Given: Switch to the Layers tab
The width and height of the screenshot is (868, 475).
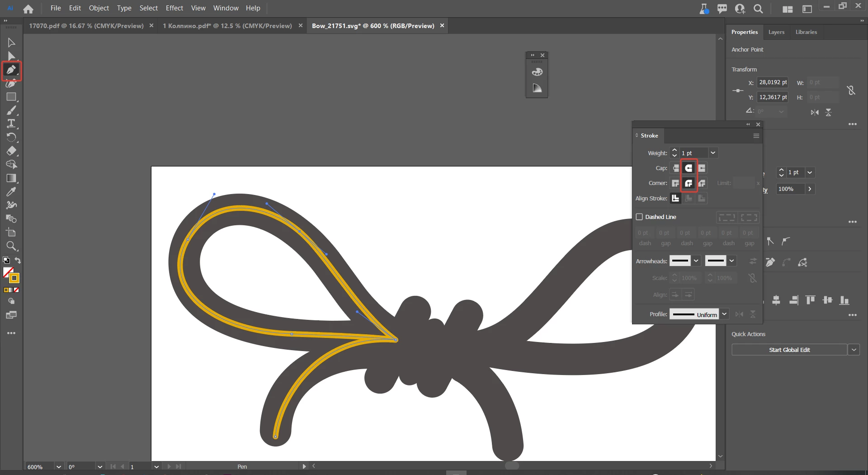Looking at the screenshot, I should coord(776,32).
